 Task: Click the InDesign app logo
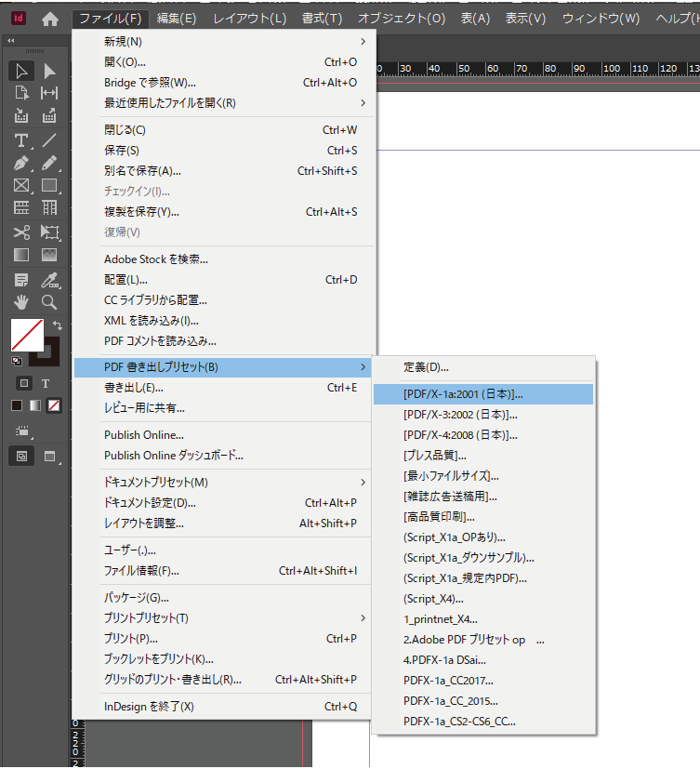click(x=19, y=19)
